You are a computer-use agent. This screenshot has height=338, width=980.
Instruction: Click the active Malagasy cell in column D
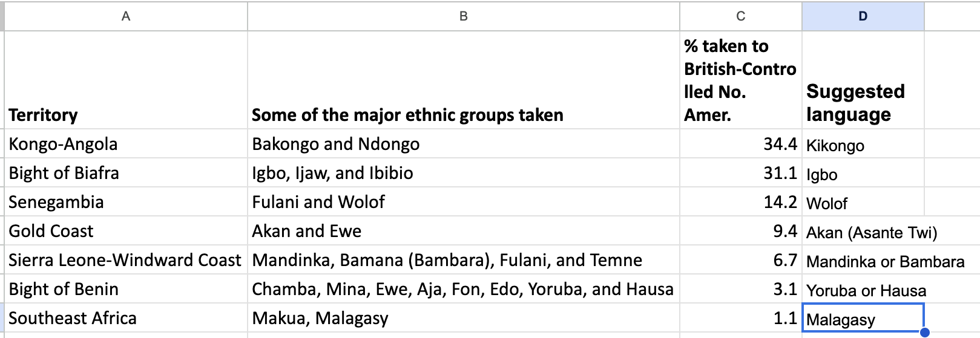tap(863, 317)
